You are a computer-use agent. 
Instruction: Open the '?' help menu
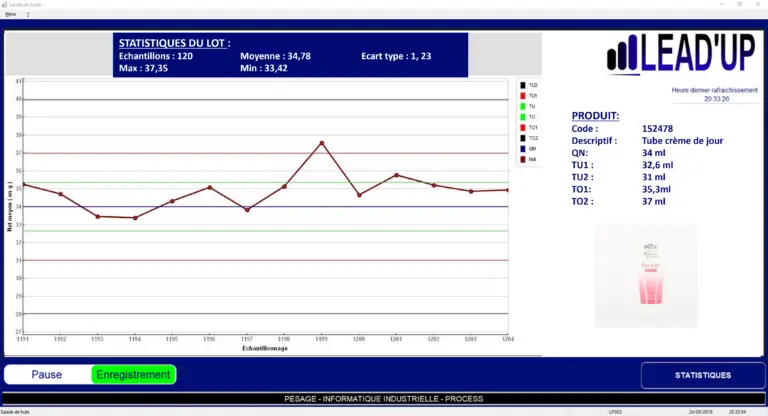click(28, 14)
